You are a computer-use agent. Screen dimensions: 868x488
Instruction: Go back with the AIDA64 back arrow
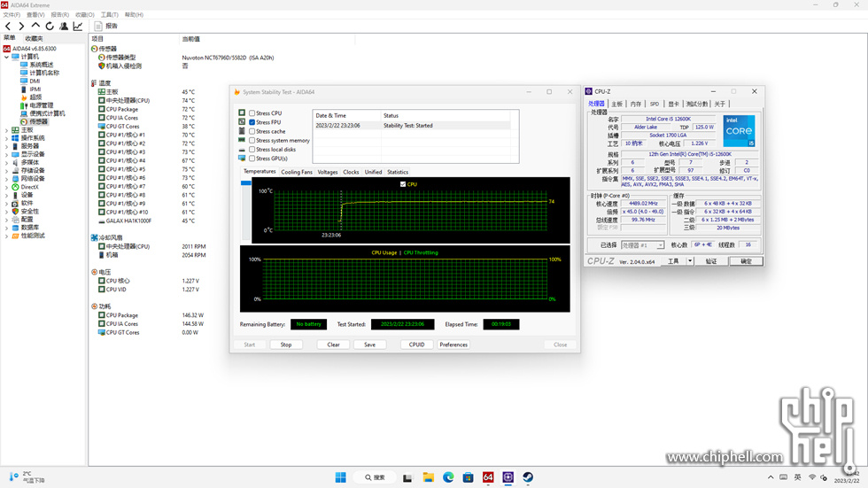tap(8, 26)
